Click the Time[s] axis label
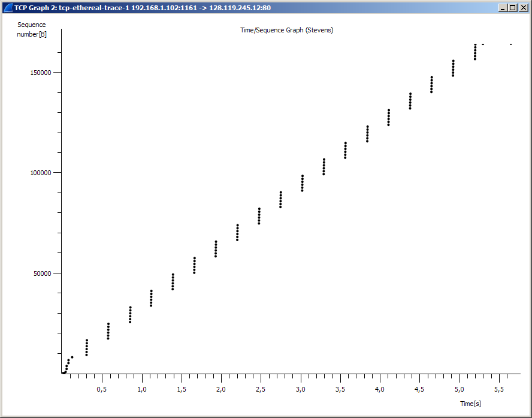The width and height of the screenshot is (532, 418). point(470,404)
